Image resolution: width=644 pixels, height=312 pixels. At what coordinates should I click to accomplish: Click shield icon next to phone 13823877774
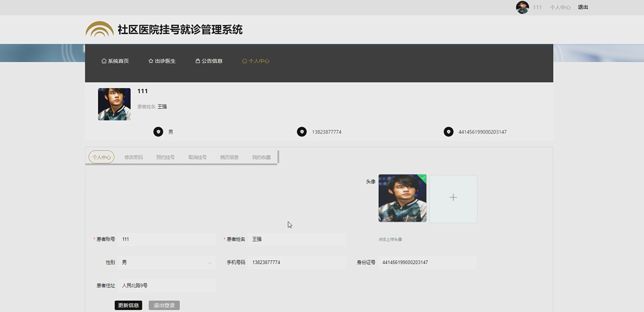(x=302, y=132)
